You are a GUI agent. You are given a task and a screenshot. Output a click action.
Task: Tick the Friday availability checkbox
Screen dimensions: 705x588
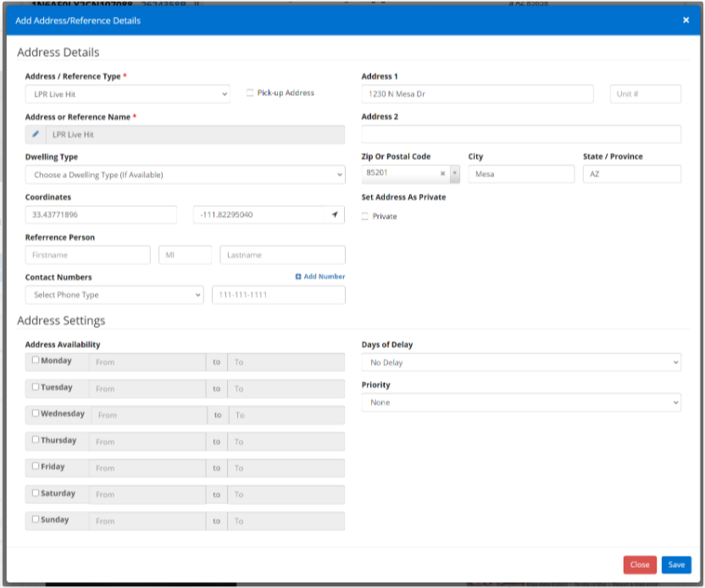[36, 466]
